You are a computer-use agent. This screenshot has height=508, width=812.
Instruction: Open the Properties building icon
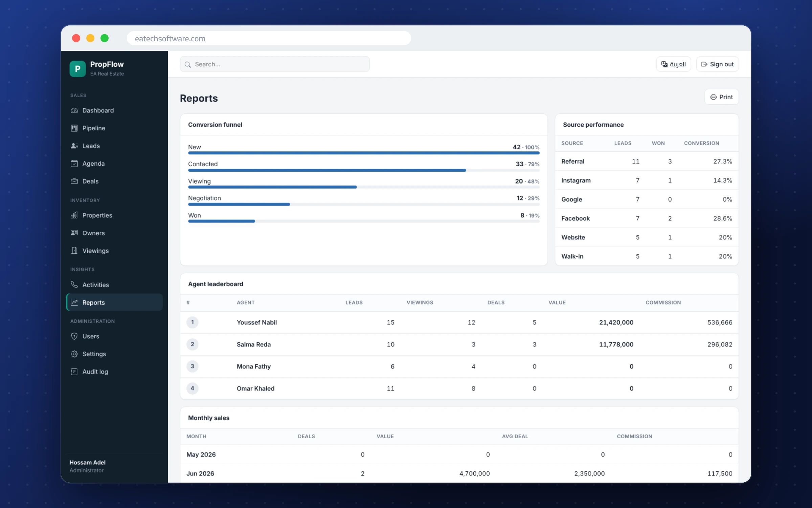click(x=74, y=215)
